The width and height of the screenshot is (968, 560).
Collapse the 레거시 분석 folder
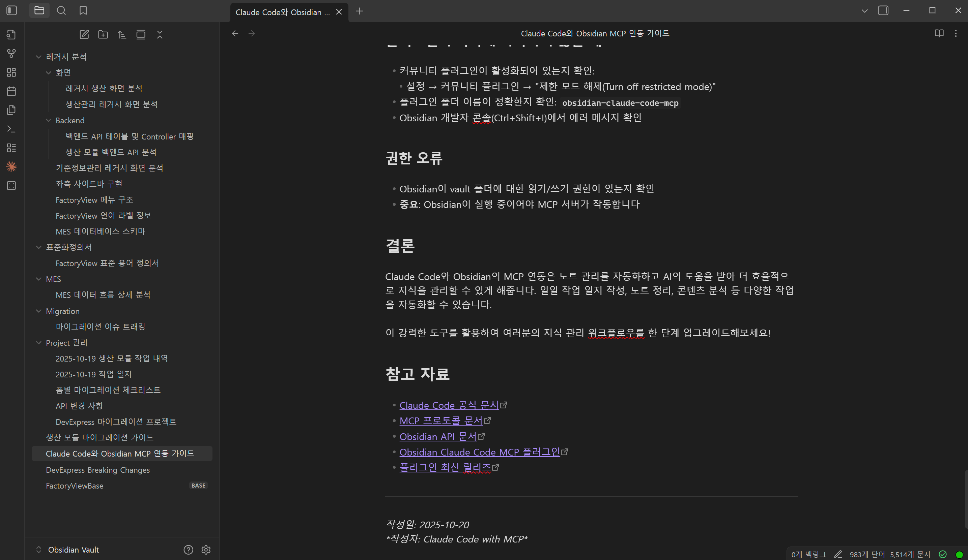[39, 57]
